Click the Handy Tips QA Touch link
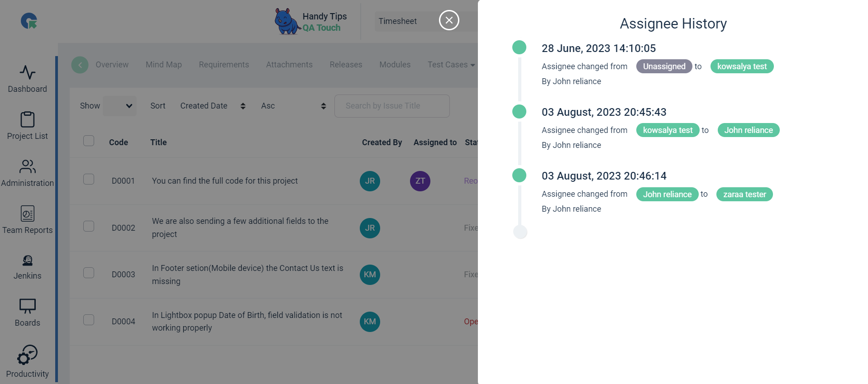 click(311, 22)
